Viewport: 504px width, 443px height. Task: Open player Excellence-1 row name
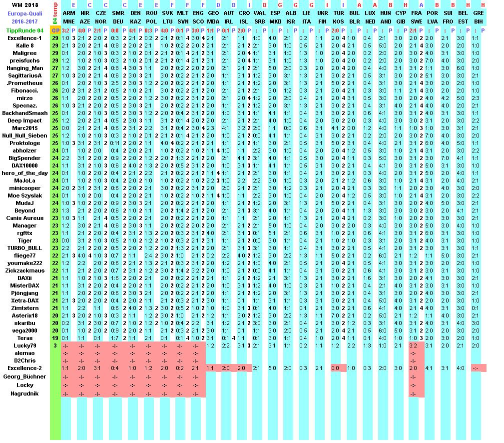coord(24,38)
